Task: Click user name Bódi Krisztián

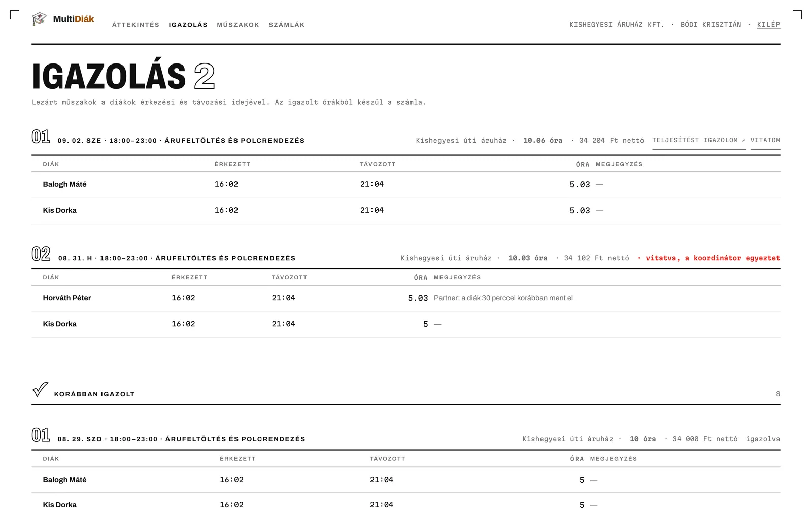Action: pos(710,25)
